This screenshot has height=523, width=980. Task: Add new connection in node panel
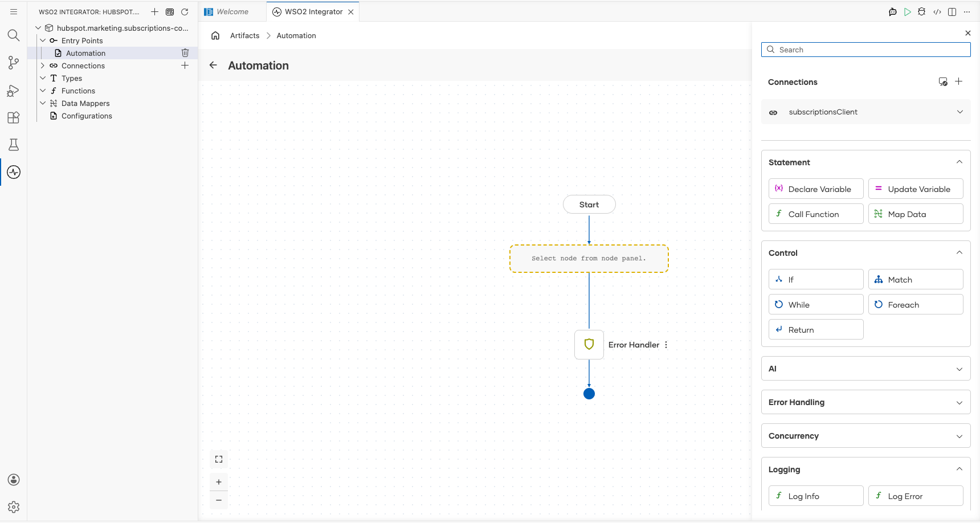pyautogui.click(x=959, y=81)
